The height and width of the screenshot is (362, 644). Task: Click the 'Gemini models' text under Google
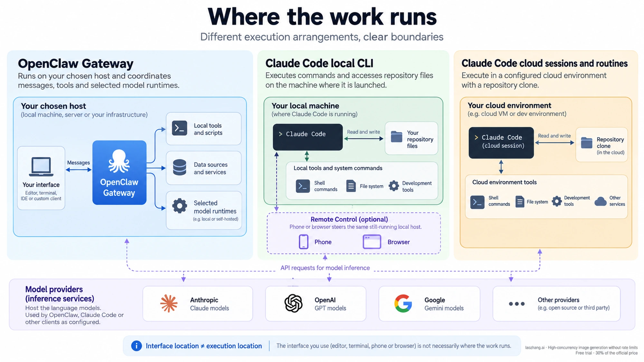444,308
